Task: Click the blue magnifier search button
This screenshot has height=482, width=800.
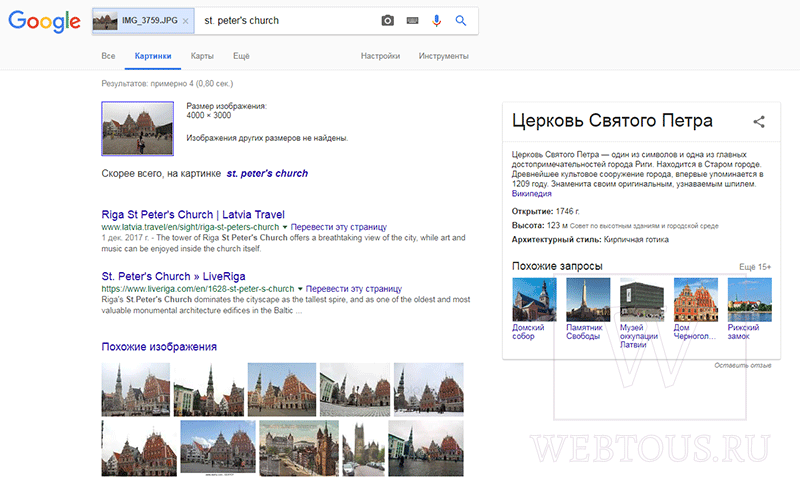Action: pos(461,20)
